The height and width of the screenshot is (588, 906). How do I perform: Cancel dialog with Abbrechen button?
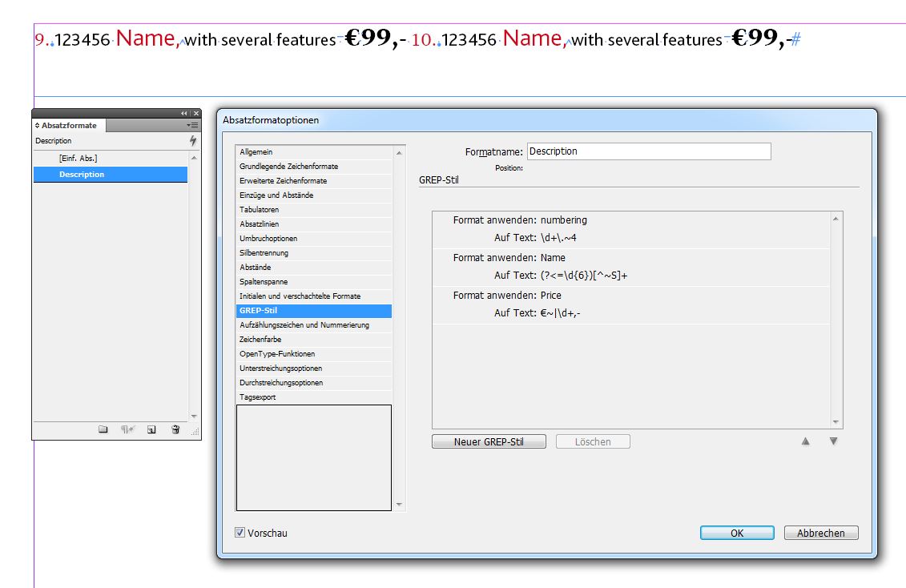tap(821, 534)
